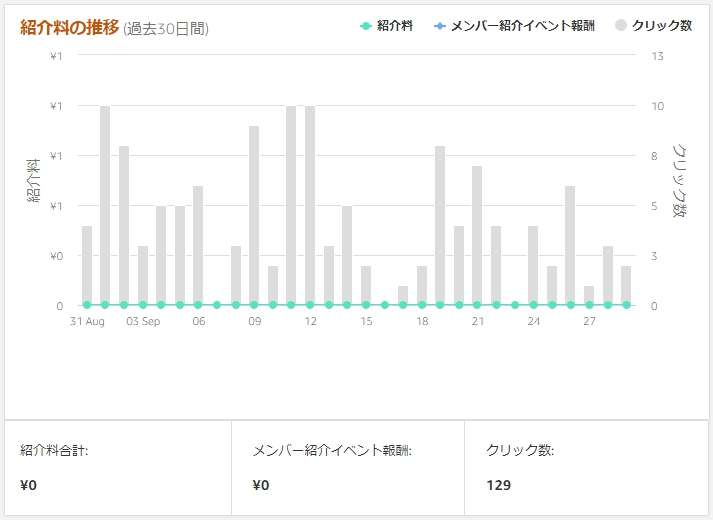Viewport: 713px width, 520px height.
Task: Select the green data point at 03 Sep
Action: (x=143, y=305)
